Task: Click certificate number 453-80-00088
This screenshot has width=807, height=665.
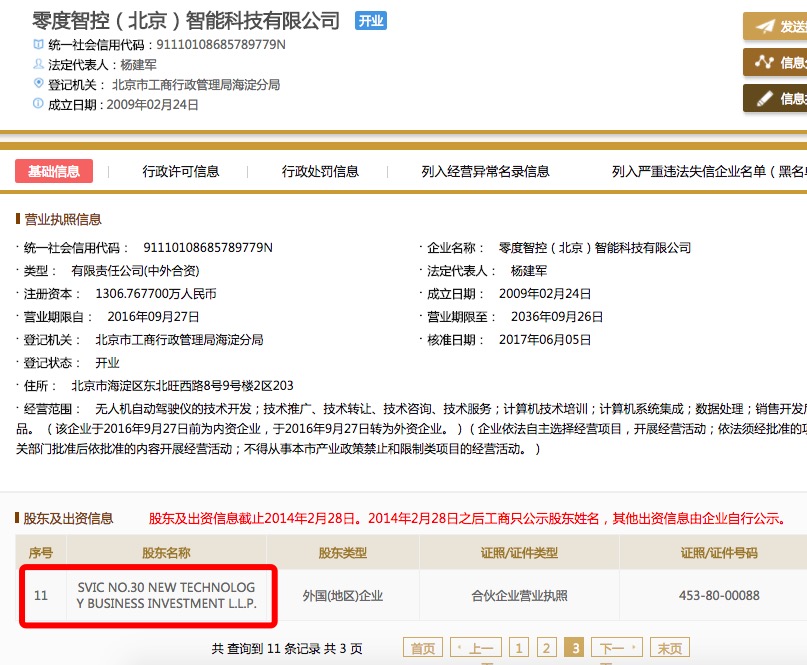Action: click(719, 596)
